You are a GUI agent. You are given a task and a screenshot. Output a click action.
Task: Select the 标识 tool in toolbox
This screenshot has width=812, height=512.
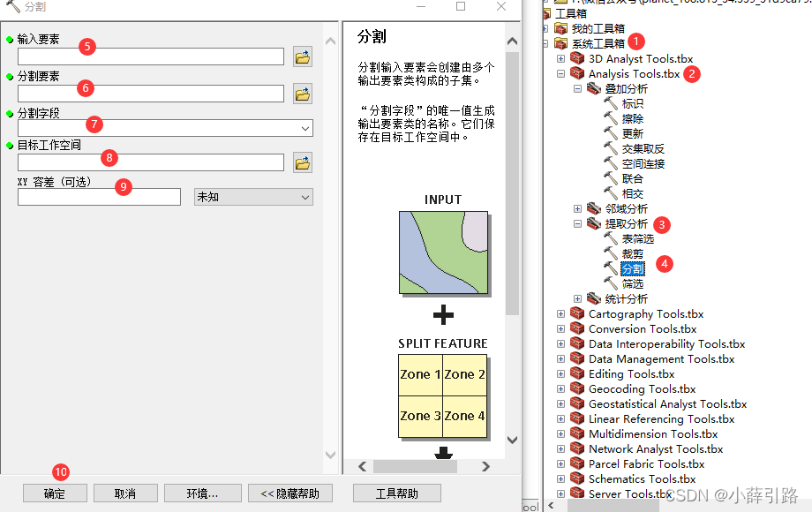(632, 104)
